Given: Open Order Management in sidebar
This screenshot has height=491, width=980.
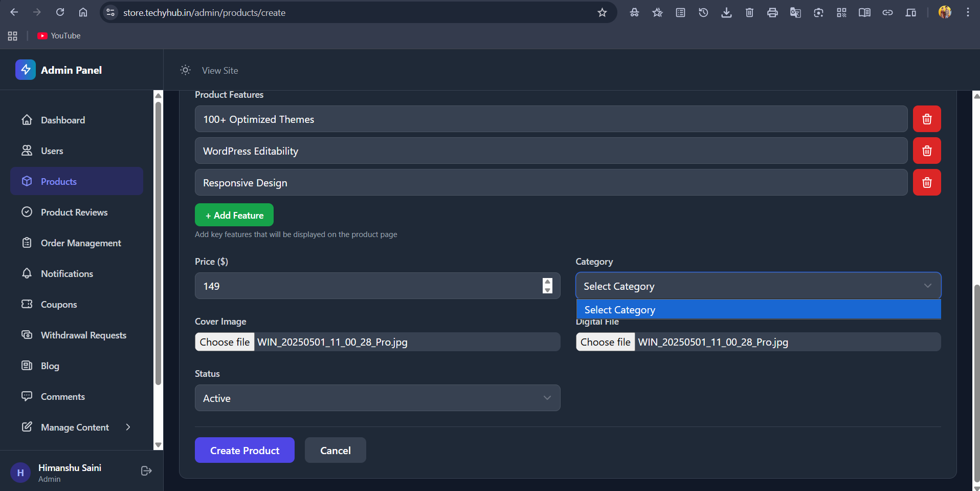Looking at the screenshot, I should tap(81, 243).
